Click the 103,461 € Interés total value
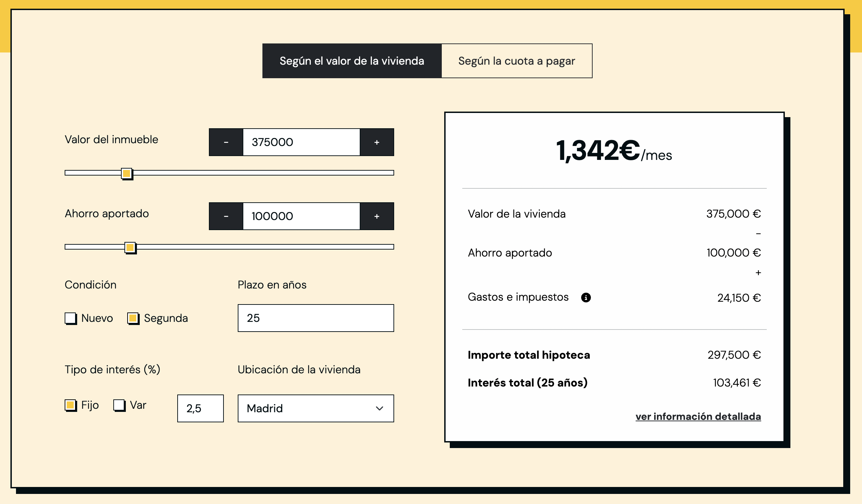The height and width of the screenshot is (504, 862). pyautogui.click(x=737, y=383)
